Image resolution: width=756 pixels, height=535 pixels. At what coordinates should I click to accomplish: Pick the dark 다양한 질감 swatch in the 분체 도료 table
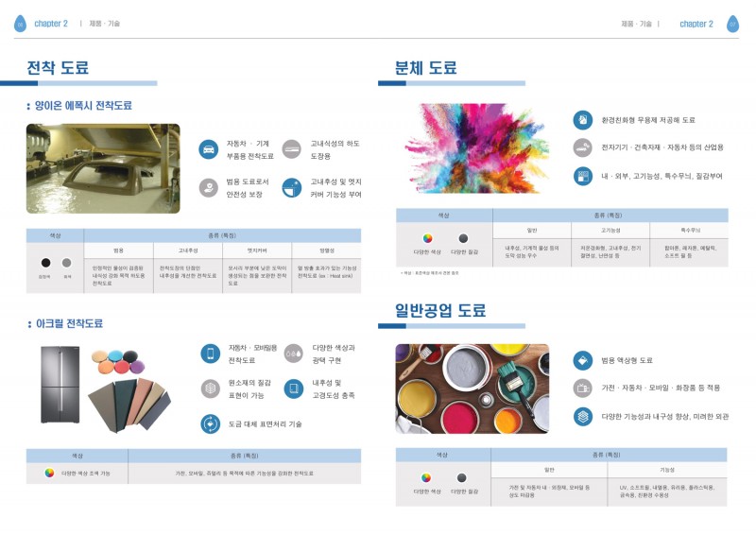[463, 238]
